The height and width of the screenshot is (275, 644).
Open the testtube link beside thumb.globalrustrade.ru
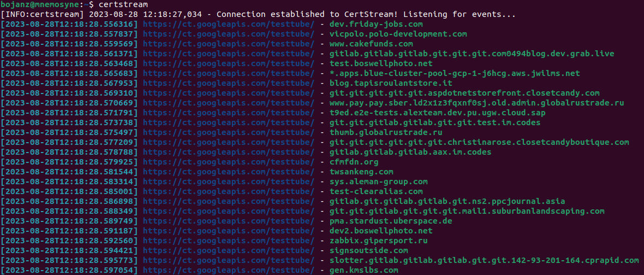point(229,132)
